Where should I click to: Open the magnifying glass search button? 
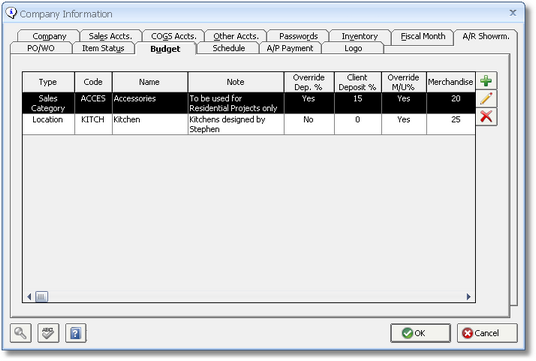[21, 333]
